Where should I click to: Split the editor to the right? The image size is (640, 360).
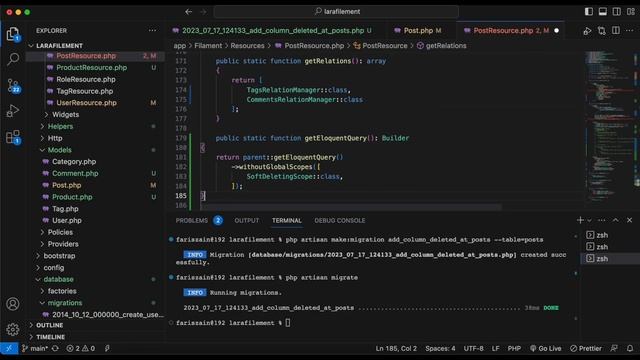pos(616,31)
